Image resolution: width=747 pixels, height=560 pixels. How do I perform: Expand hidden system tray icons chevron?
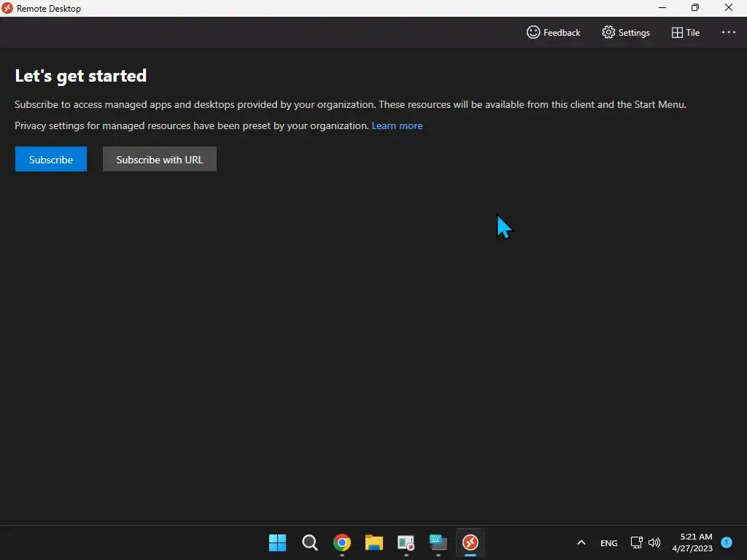581,542
